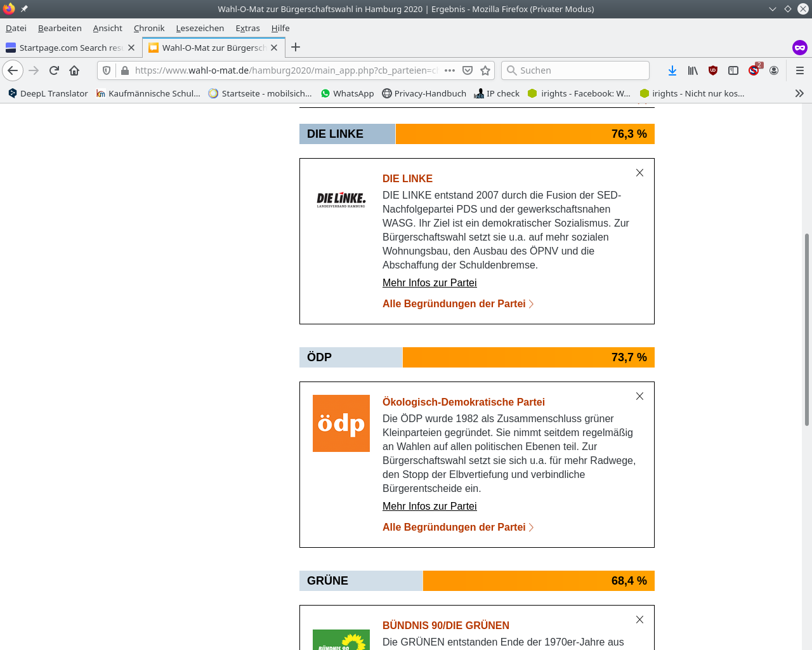Reload the current page
This screenshot has height=650, width=812.
[x=54, y=70]
